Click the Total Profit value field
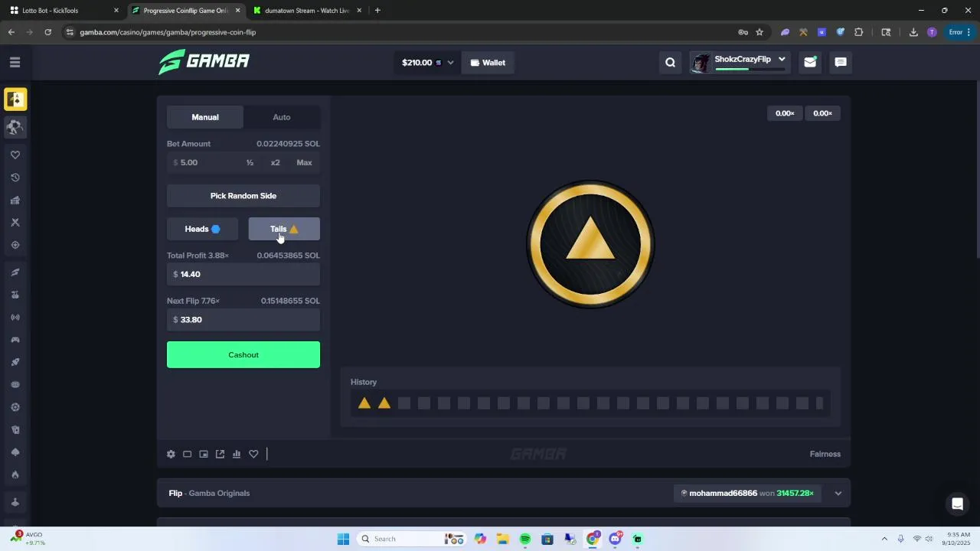This screenshot has height=551, width=980. [x=243, y=274]
